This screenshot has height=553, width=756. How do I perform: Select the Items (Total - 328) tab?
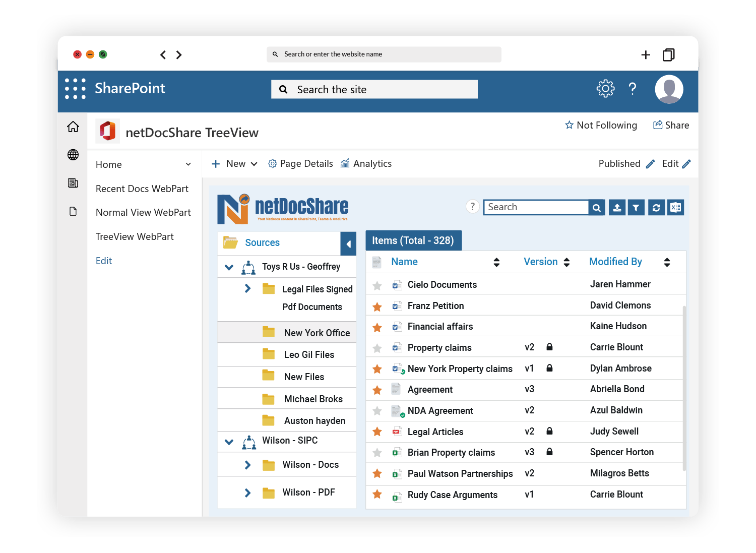click(413, 240)
